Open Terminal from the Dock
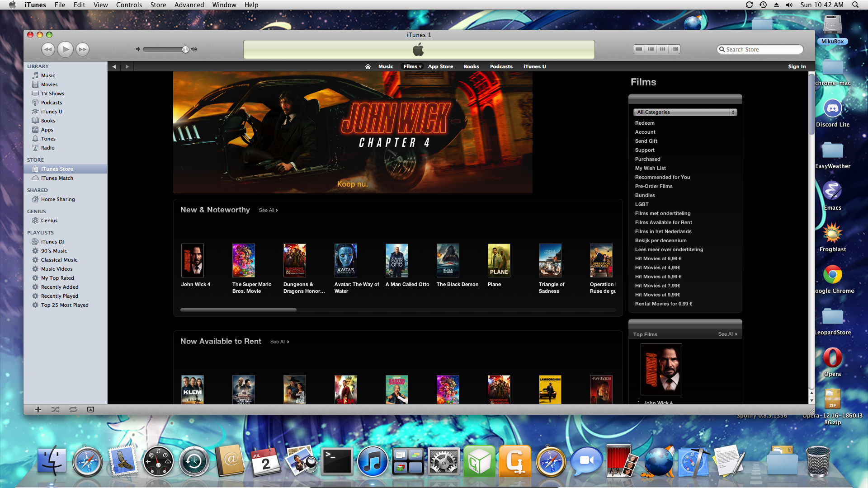Viewport: 868px width, 488px height. (x=337, y=462)
